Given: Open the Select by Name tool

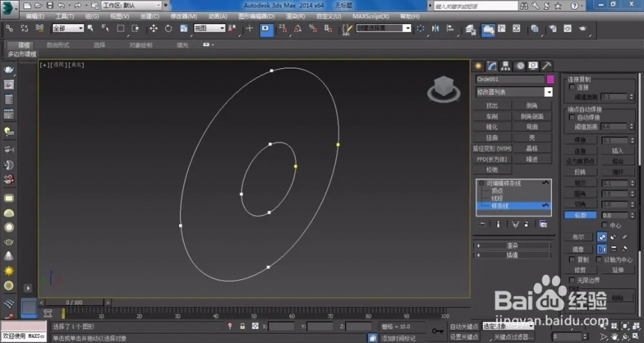Looking at the screenshot, I should [105, 28].
